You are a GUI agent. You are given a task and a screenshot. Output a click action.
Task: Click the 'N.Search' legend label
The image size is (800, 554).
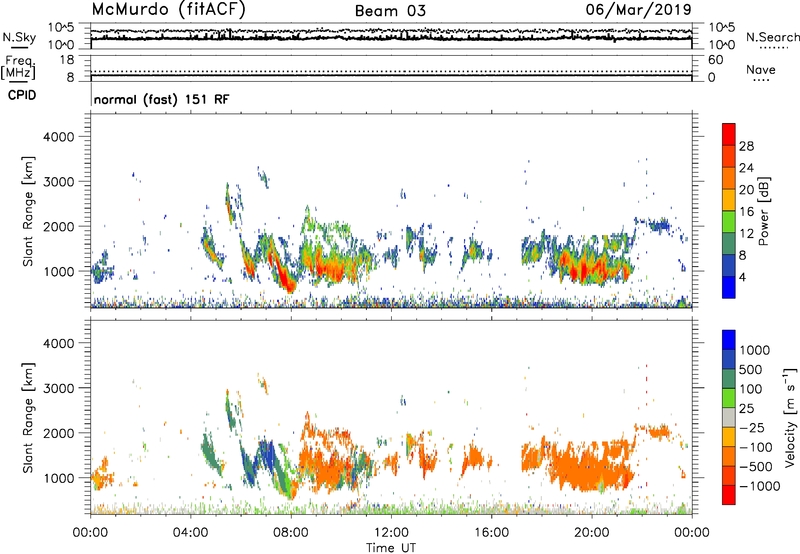[772, 37]
